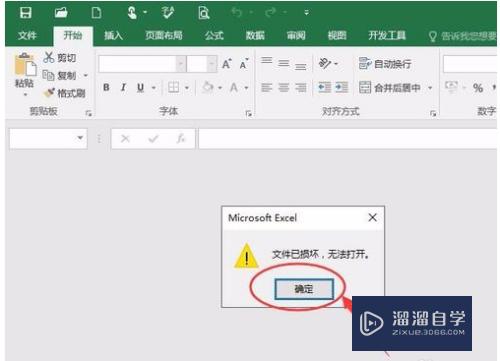Screen dimensions: 500x361
Task: Toggle align text left
Action: click(x=266, y=88)
